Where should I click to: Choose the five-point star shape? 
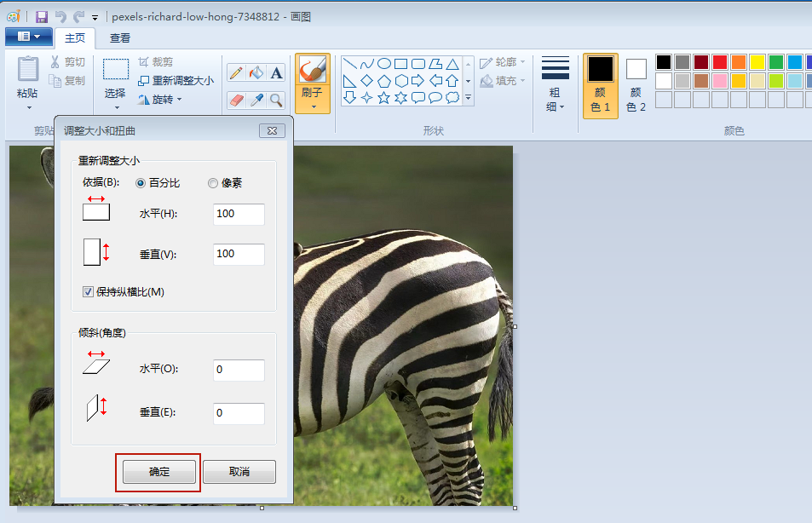[383, 97]
